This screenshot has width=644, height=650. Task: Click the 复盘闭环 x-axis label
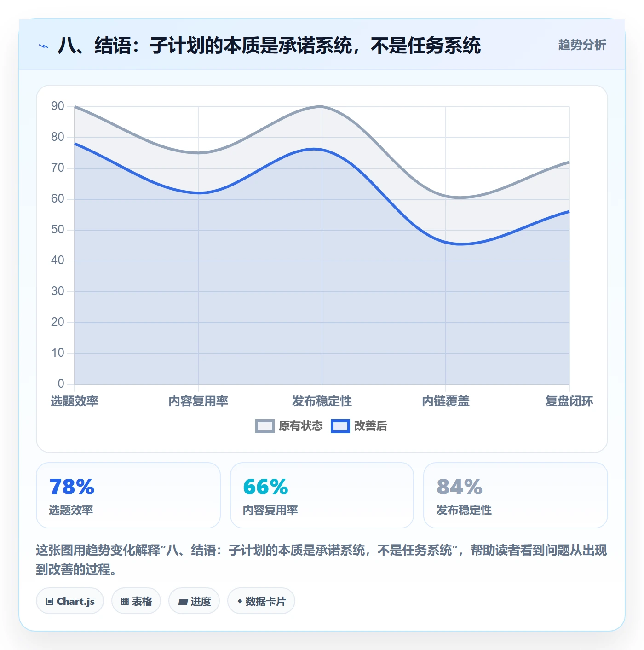569,401
